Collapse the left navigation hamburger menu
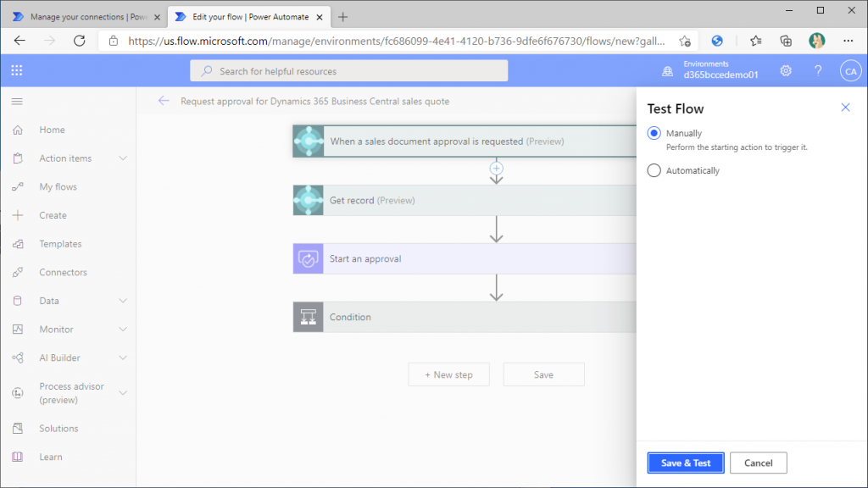The width and height of the screenshot is (868, 488). pyautogui.click(x=17, y=102)
